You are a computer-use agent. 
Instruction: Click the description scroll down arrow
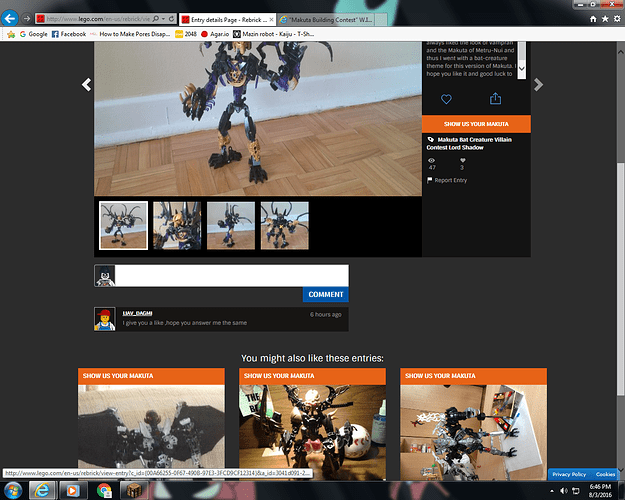(x=521, y=69)
